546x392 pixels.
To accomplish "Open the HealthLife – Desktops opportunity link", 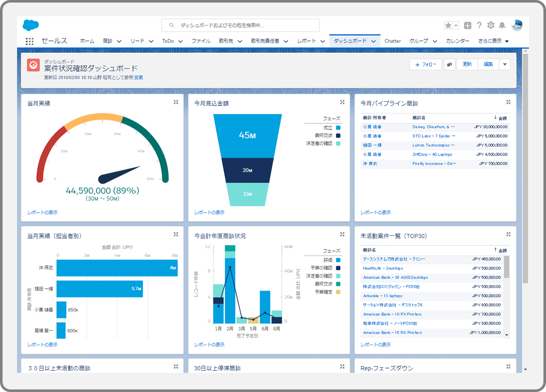I will tap(383, 268).
